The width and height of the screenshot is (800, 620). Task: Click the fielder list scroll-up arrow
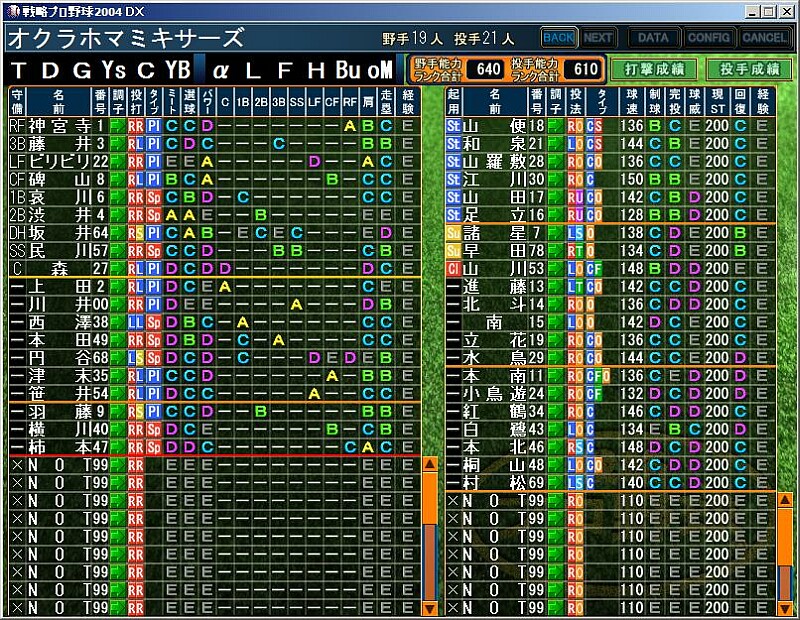coord(430,464)
